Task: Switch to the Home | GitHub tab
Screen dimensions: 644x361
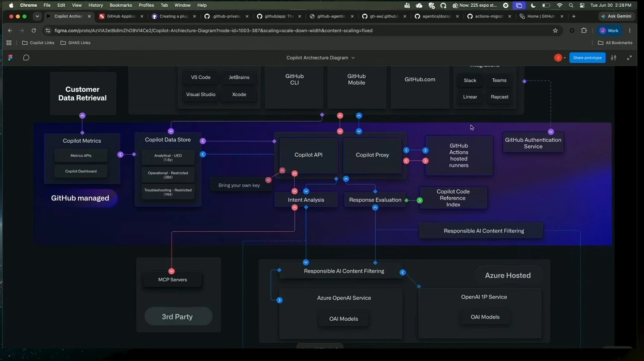Action: [x=541, y=16]
